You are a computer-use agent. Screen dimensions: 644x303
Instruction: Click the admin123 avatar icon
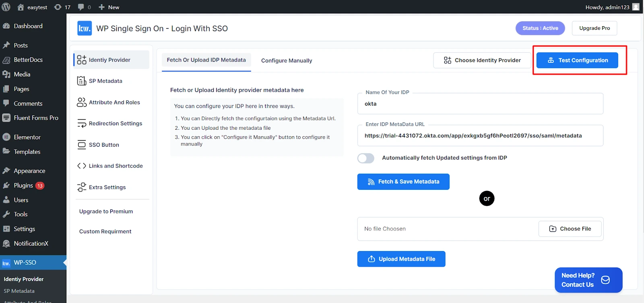(x=636, y=7)
